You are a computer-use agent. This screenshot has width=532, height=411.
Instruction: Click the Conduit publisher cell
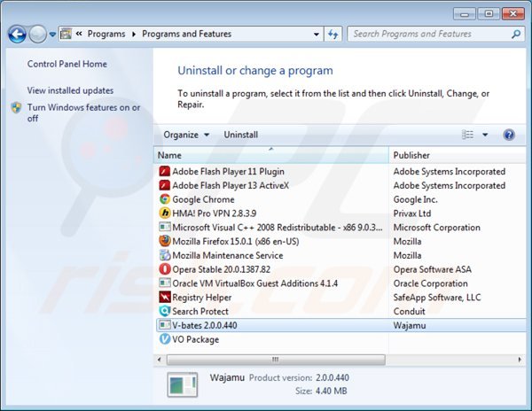pos(409,311)
